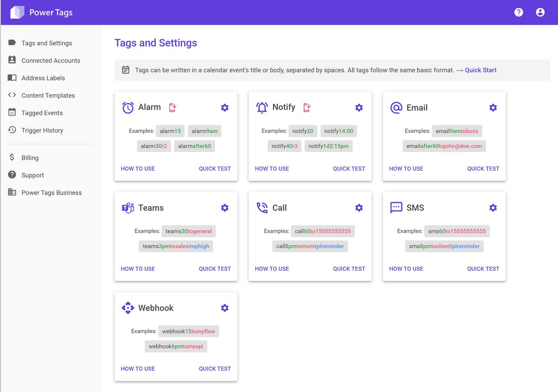Viewport: 558px width, 392px height.
Task: Click the webhook node icon on the Webhook card
Action: click(127, 307)
